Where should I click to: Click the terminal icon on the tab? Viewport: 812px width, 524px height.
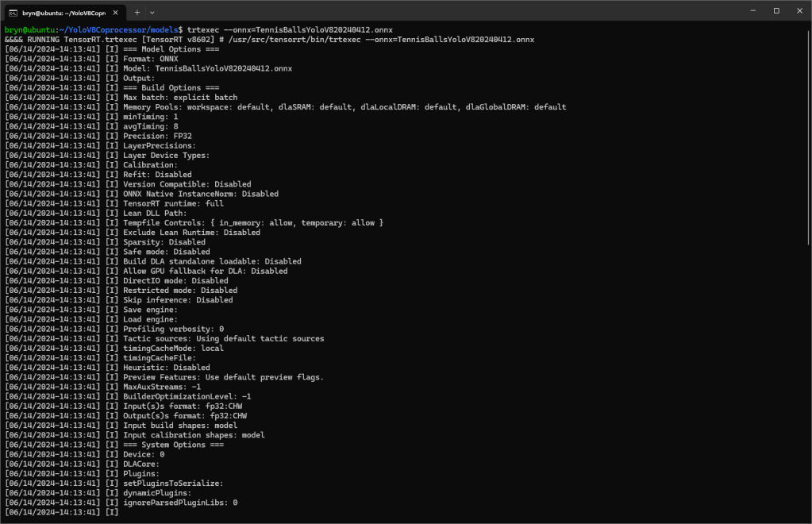click(13, 12)
